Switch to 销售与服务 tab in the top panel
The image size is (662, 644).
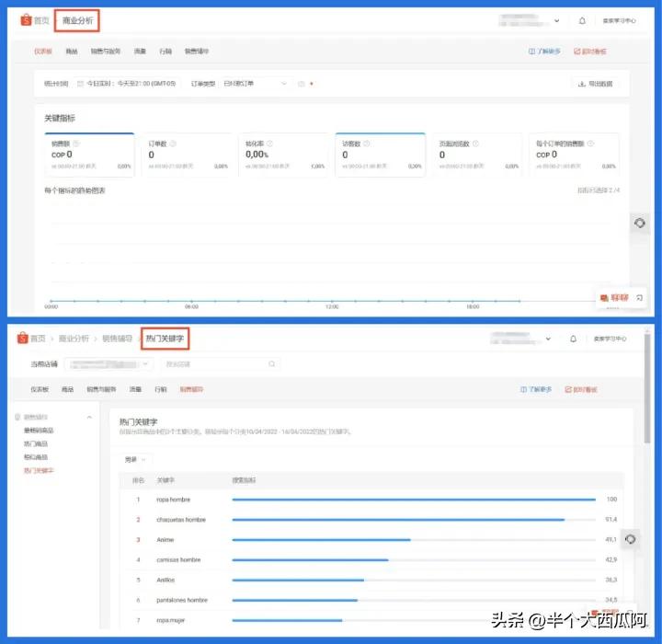[x=105, y=52]
